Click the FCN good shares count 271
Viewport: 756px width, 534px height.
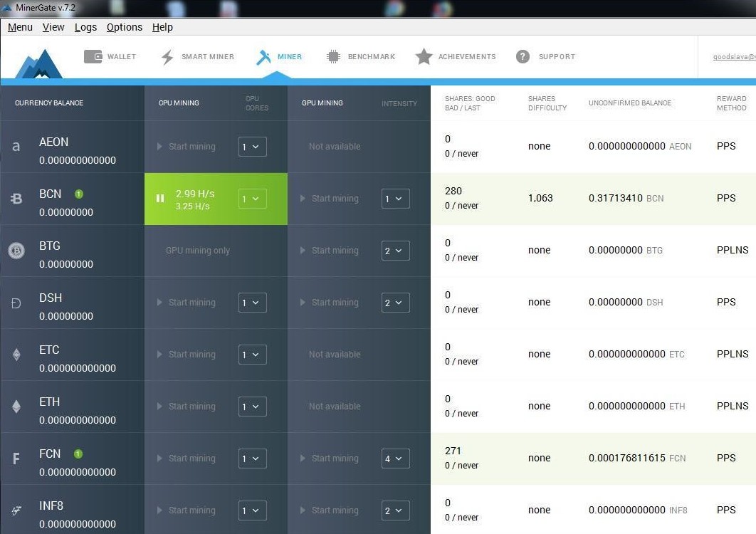(453, 451)
